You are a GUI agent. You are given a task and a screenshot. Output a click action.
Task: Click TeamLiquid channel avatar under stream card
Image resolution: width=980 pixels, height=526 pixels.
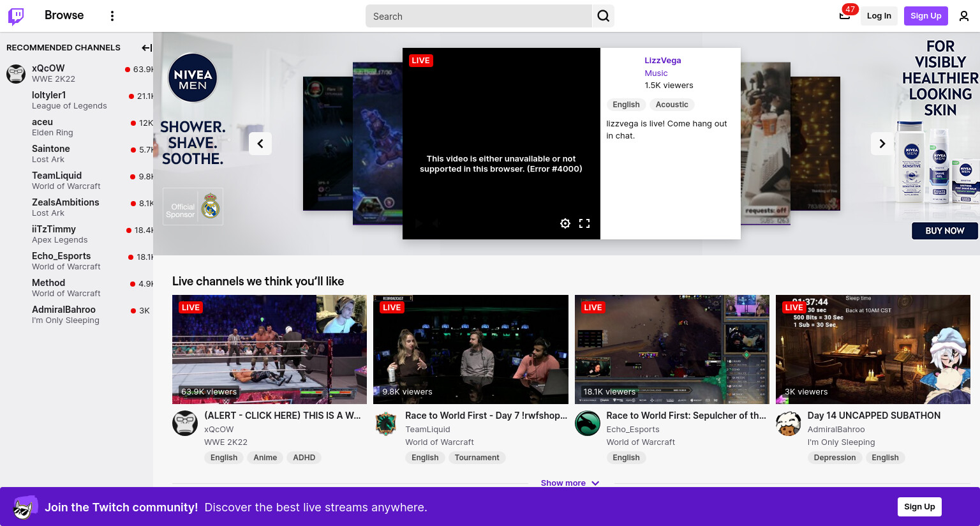(x=386, y=423)
